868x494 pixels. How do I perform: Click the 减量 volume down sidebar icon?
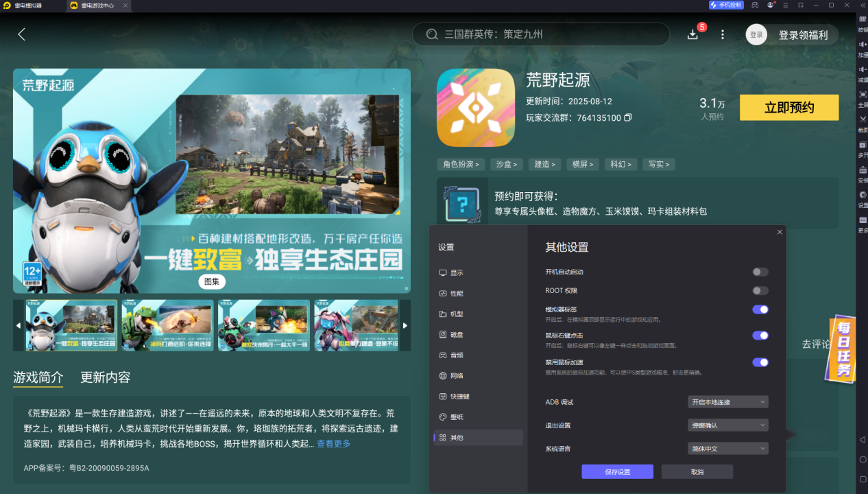coord(863,69)
